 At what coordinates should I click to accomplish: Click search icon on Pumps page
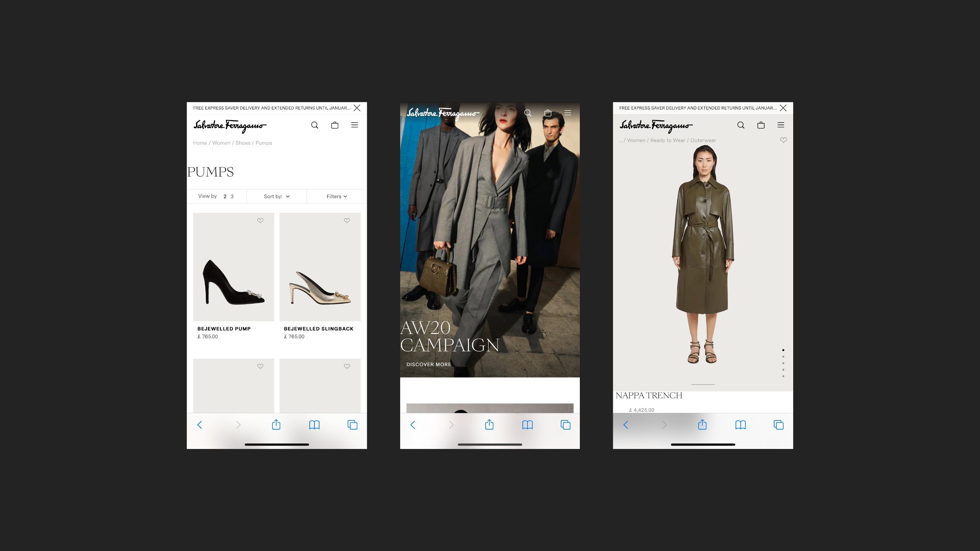[x=314, y=125]
